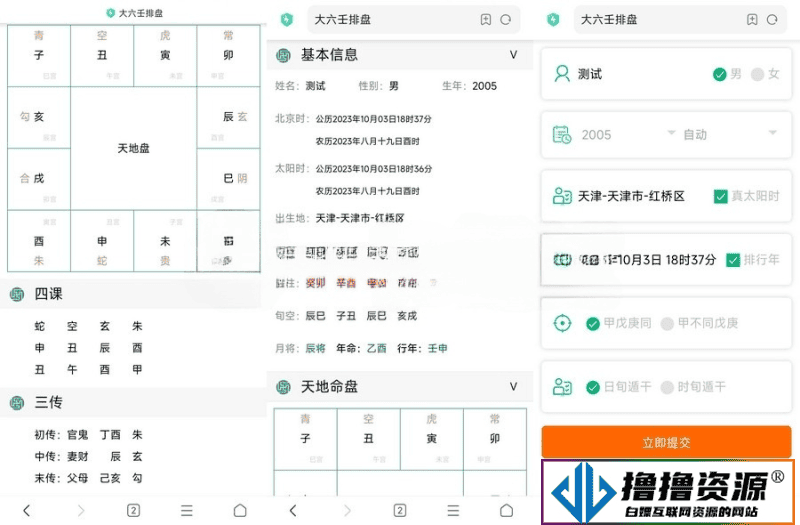Bookmark the page on the 测试 form screen

752,19
